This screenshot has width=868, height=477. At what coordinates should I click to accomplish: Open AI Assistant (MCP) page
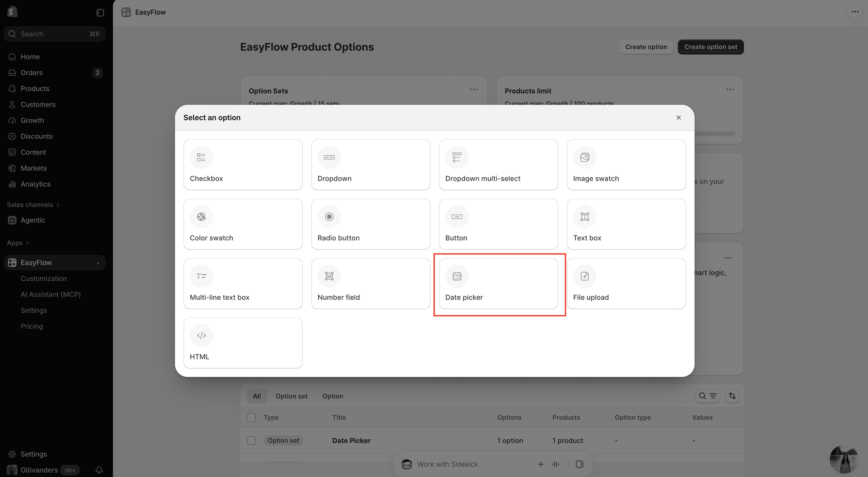pyautogui.click(x=51, y=294)
